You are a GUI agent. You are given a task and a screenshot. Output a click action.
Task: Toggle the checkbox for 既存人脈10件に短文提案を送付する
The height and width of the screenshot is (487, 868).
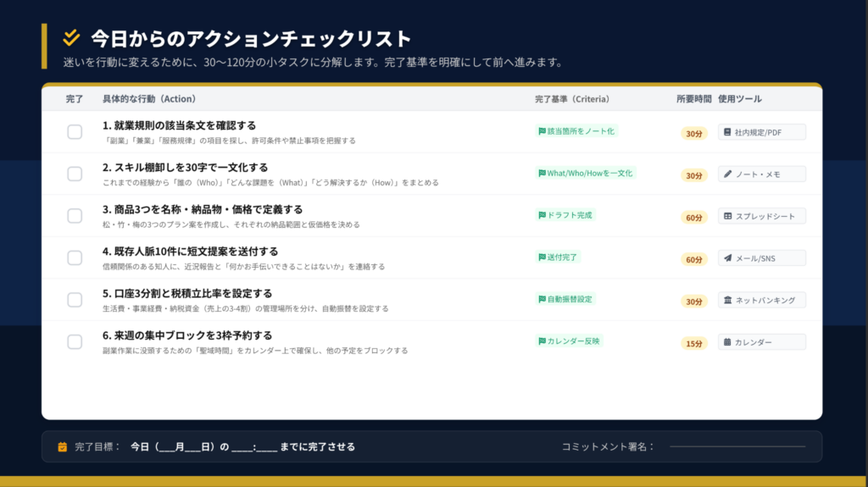(75, 258)
